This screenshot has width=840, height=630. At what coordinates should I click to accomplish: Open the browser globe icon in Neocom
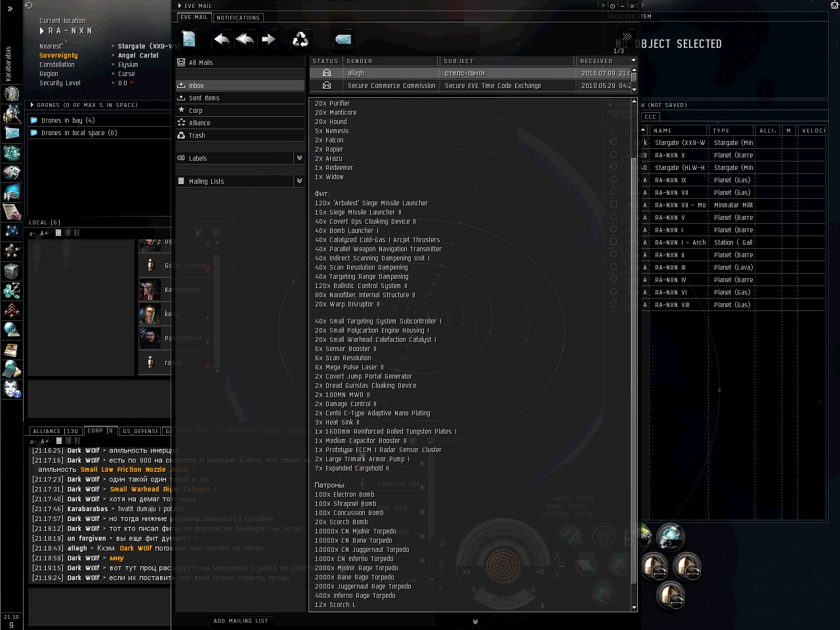(12, 330)
